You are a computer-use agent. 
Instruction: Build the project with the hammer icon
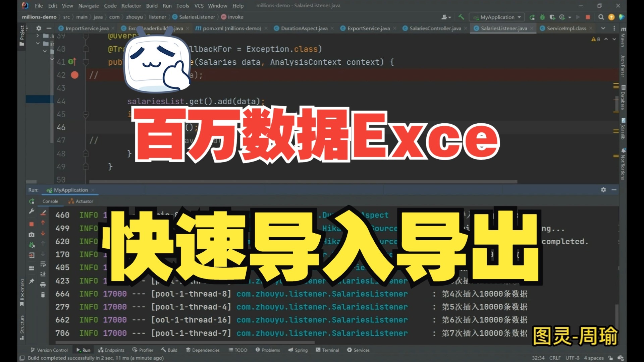coord(461,17)
